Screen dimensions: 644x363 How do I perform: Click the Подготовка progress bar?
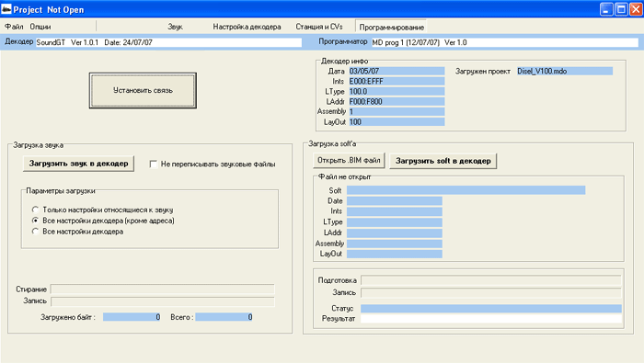coord(491,280)
